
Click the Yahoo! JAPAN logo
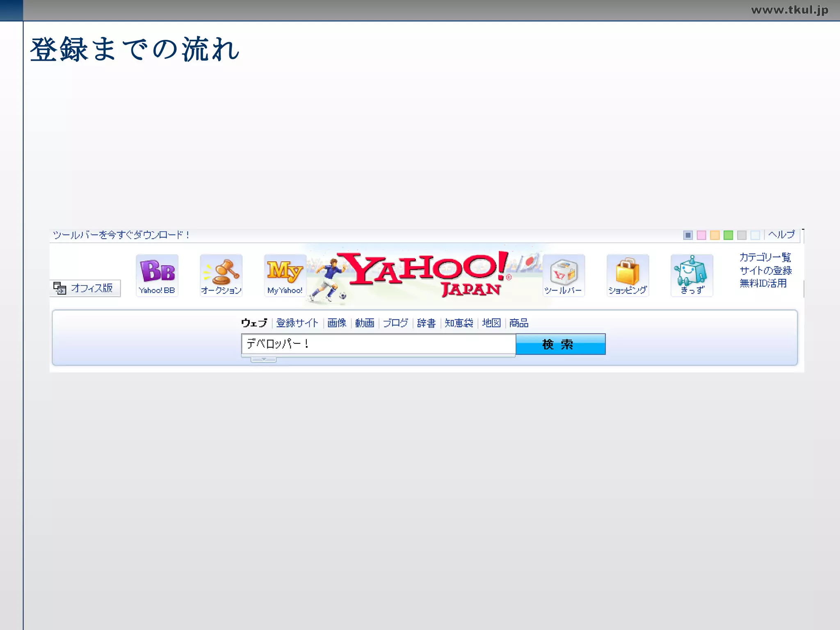pyautogui.click(x=425, y=274)
